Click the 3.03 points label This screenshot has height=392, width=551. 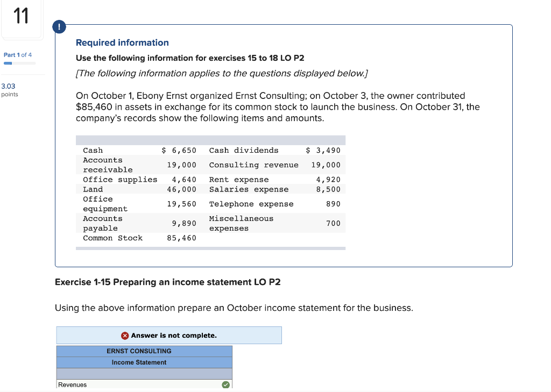10,90
